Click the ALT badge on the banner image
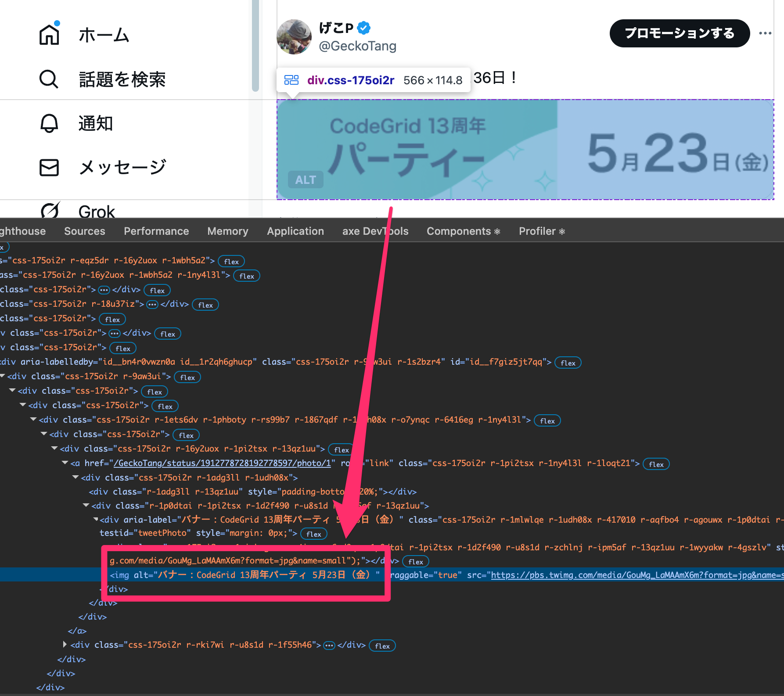 306,179
